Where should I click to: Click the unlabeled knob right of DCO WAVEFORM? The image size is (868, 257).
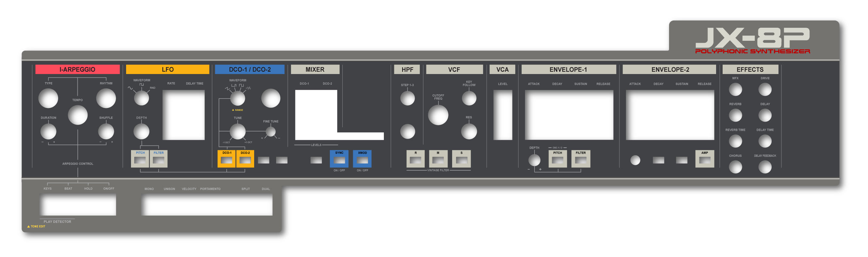pyautogui.click(x=270, y=98)
